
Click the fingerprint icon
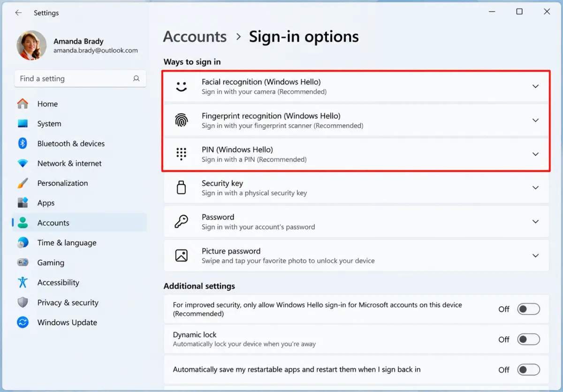tap(181, 121)
